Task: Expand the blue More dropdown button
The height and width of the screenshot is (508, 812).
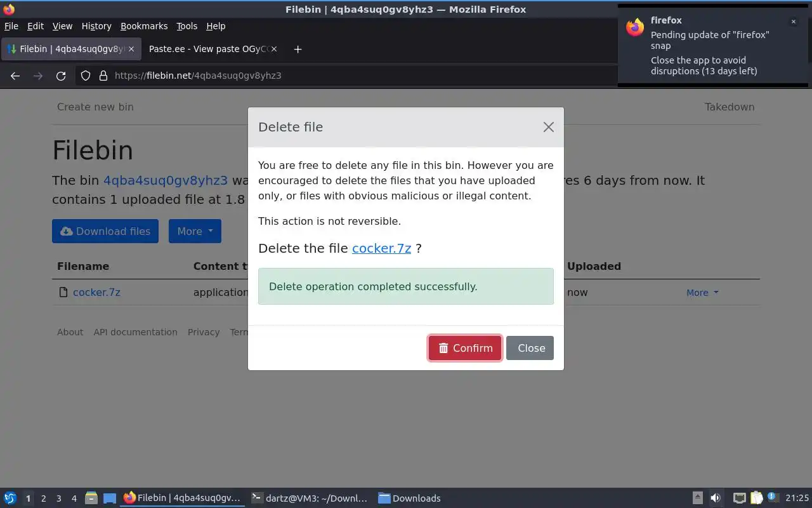Action: coord(195,231)
